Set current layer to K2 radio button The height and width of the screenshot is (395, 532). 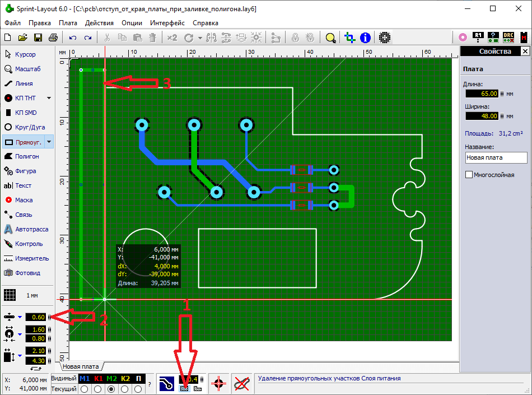tap(125, 389)
